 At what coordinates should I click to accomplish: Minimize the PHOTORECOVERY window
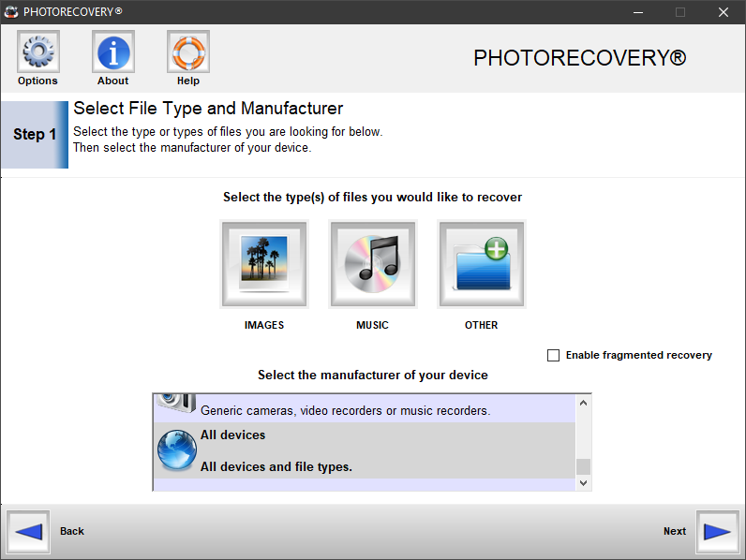(x=638, y=12)
